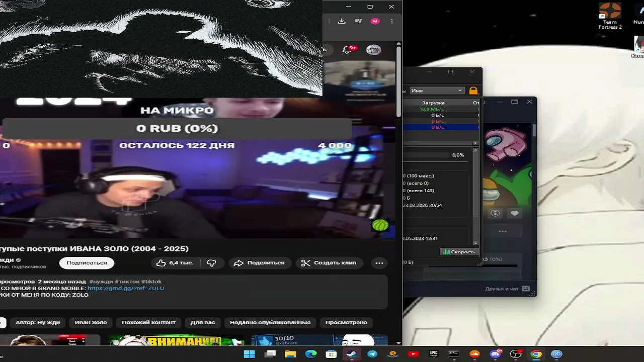The width and height of the screenshot is (644, 362).
Task: Open File Explorer from taskbar
Action: [x=291, y=354]
